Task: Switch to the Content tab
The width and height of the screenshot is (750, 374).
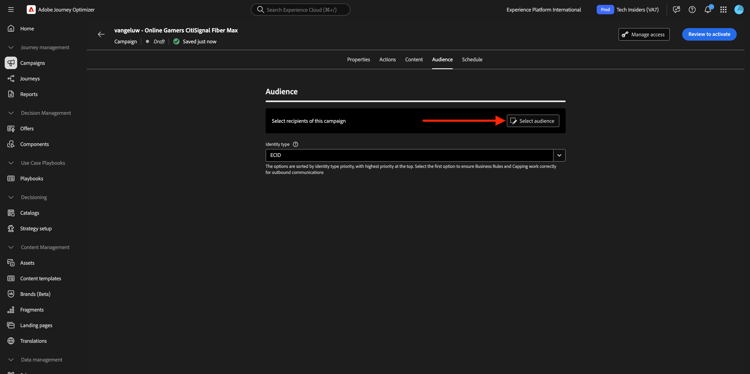Action: click(x=414, y=60)
